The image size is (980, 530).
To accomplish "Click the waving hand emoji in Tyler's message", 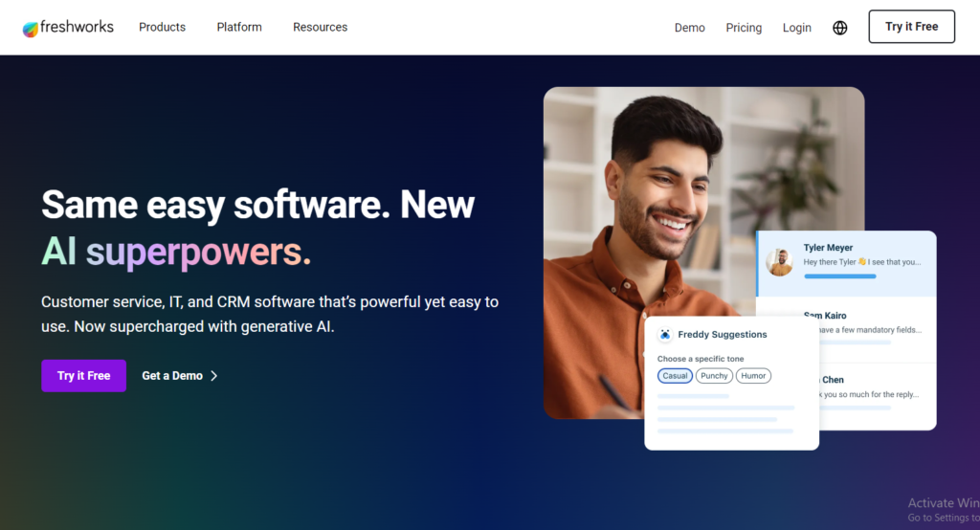I will coord(862,262).
